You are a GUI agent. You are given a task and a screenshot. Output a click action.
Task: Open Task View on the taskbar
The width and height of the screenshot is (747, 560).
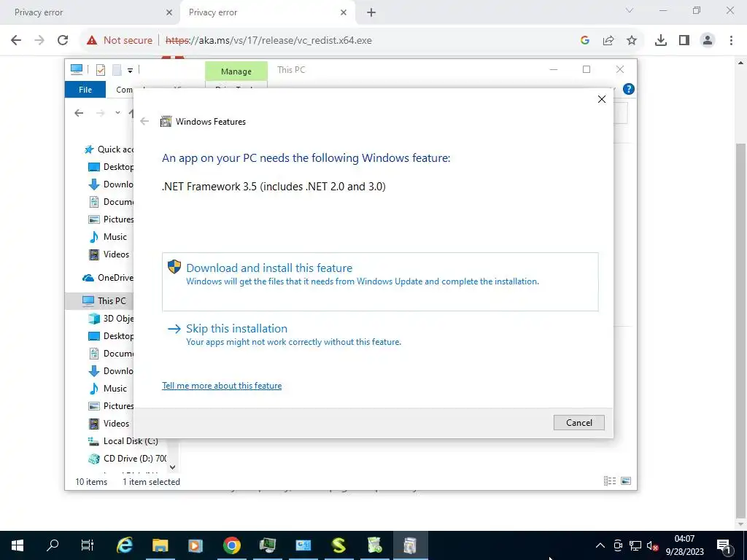(x=88, y=545)
